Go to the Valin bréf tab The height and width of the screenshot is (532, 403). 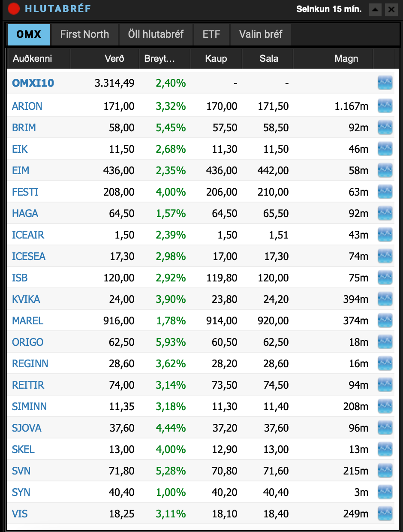point(261,34)
